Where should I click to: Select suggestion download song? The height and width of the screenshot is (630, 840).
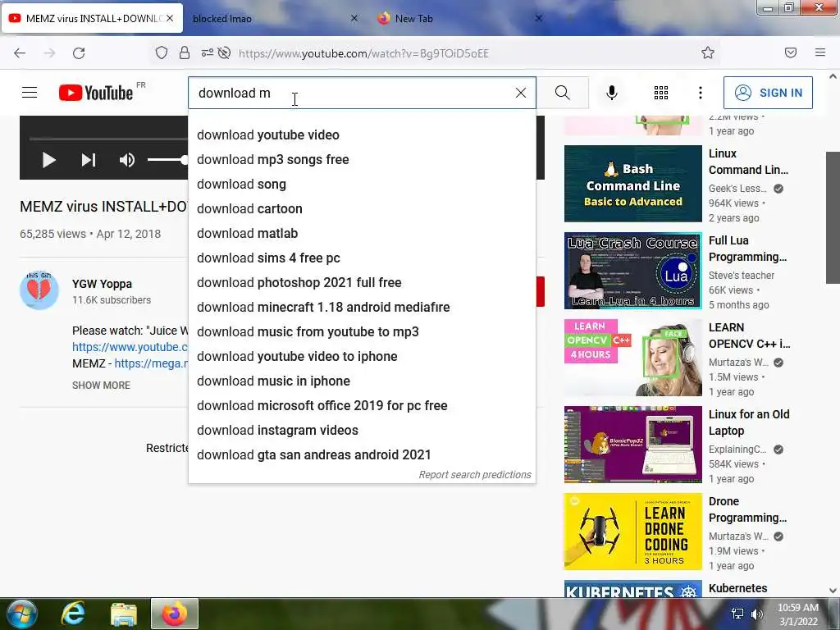click(x=362, y=185)
